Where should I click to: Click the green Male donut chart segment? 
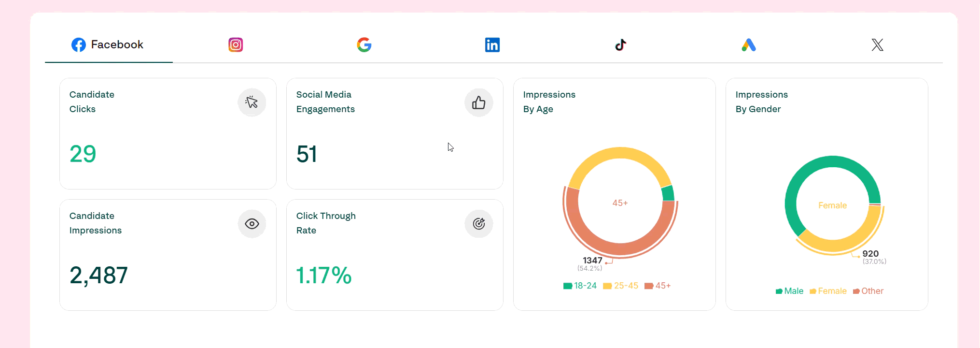(x=801, y=179)
